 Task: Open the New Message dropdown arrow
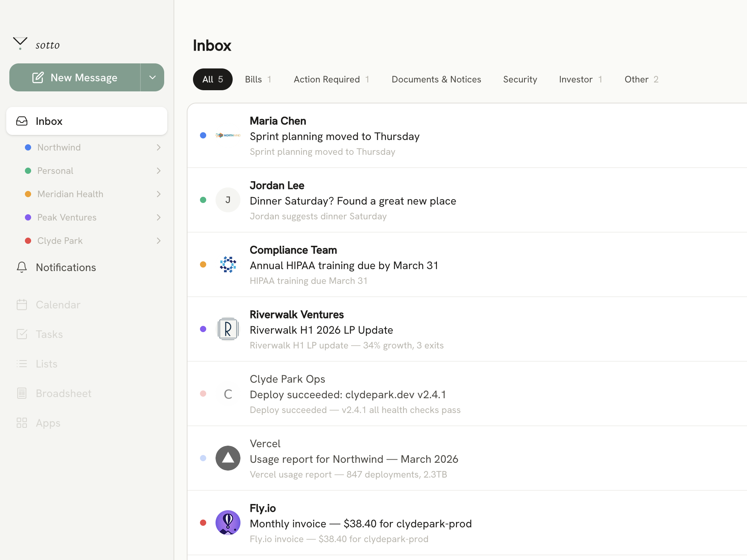click(152, 77)
